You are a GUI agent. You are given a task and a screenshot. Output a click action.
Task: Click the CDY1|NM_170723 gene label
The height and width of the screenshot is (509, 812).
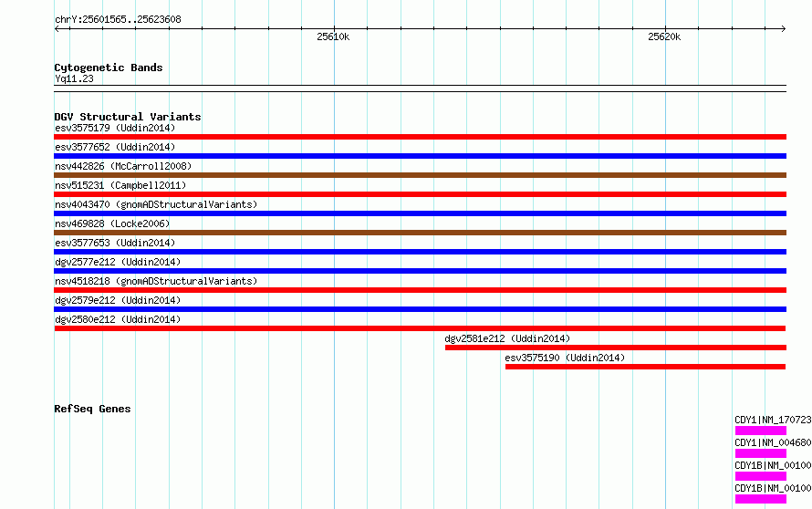(773, 420)
